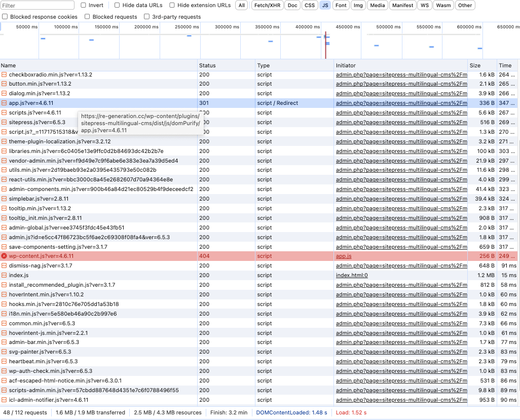Click script icon beside vendor-admin.min.js row
520x420 pixels.
click(x=4, y=161)
